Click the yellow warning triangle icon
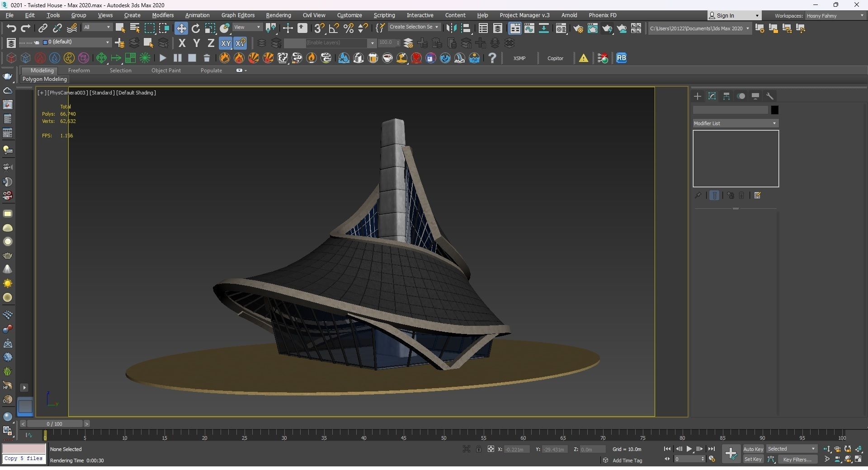The image size is (868, 470). click(x=583, y=58)
